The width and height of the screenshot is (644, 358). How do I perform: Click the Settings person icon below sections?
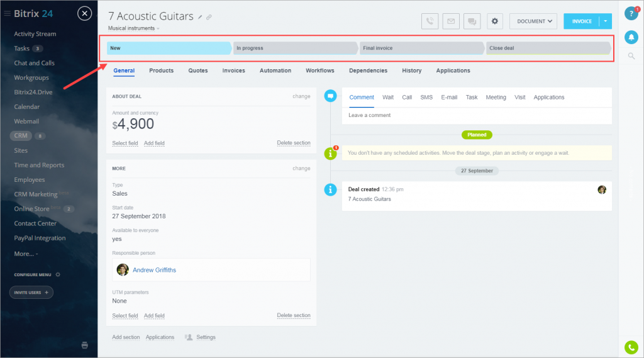pyautogui.click(x=189, y=337)
